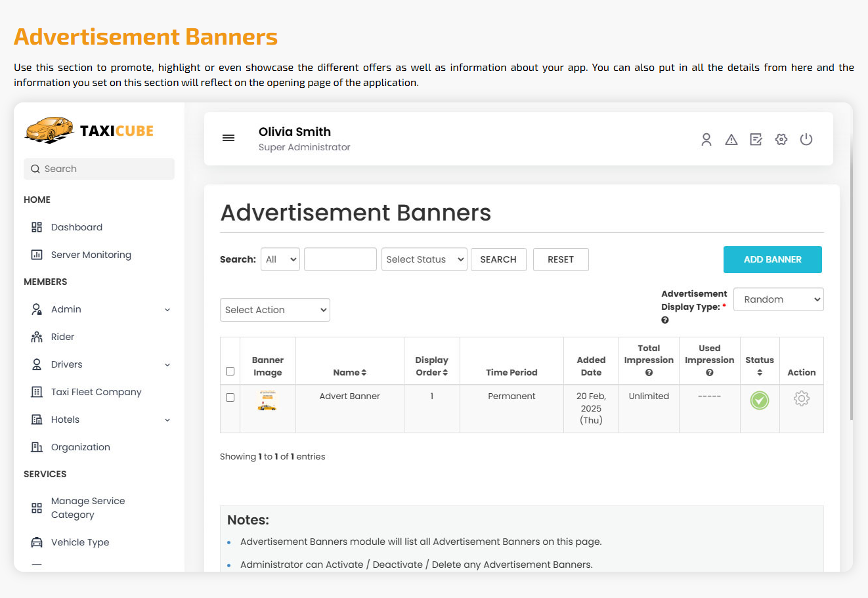The image size is (868, 598).
Task: Click help icon below Advertisement Display Type
Action: [x=665, y=320]
